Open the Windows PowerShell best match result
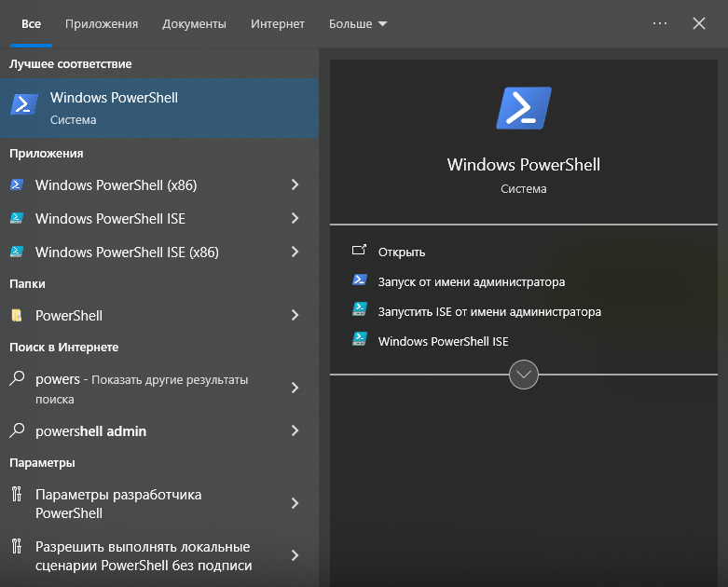 159,108
